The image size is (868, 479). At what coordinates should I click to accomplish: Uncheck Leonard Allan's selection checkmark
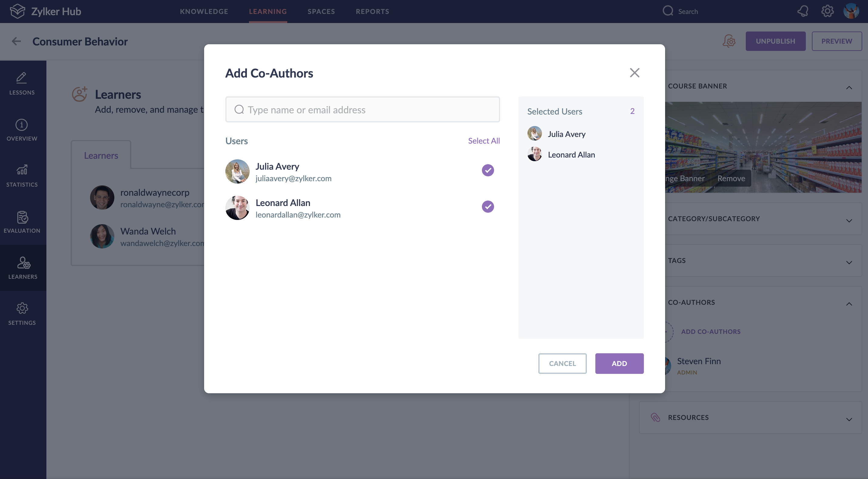(488, 207)
